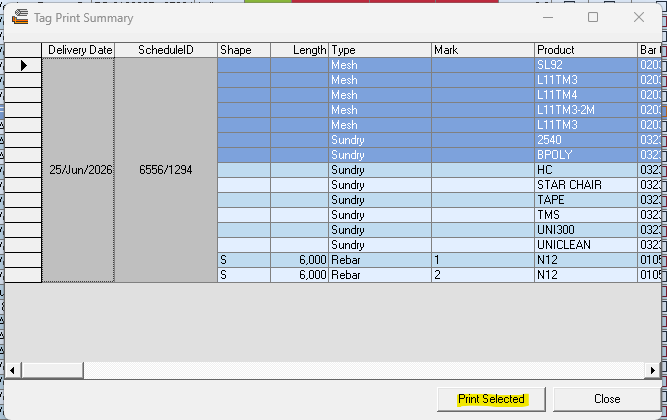Select the Mark 1 cell
This screenshot has height=420, width=667.
point(483,260)
